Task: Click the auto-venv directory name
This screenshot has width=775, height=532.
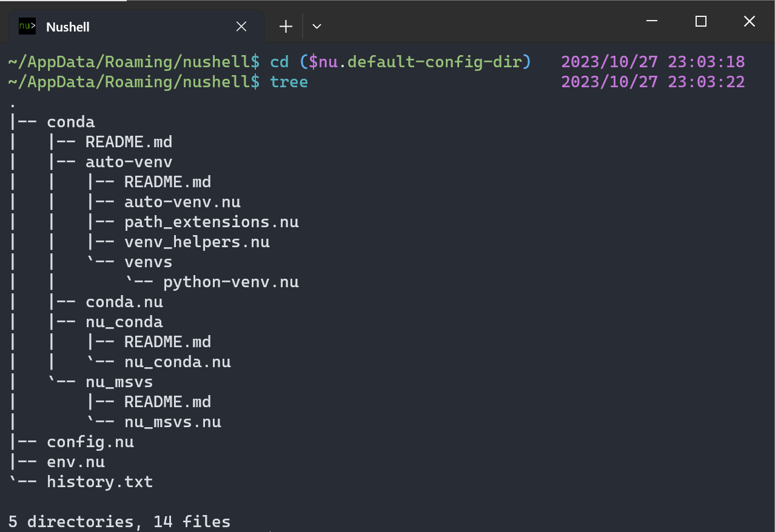Action: pos(129,162)
